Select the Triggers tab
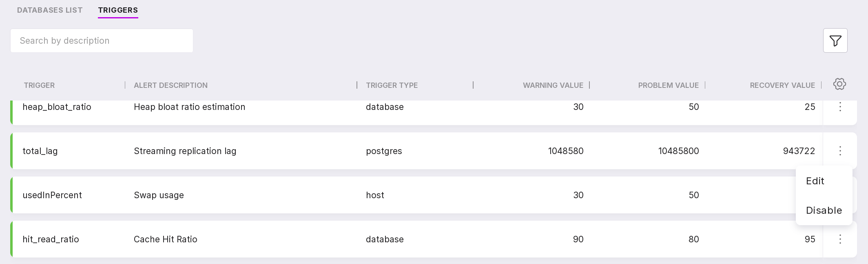Screen dimensions: 868x264 (x=118, y=10)
